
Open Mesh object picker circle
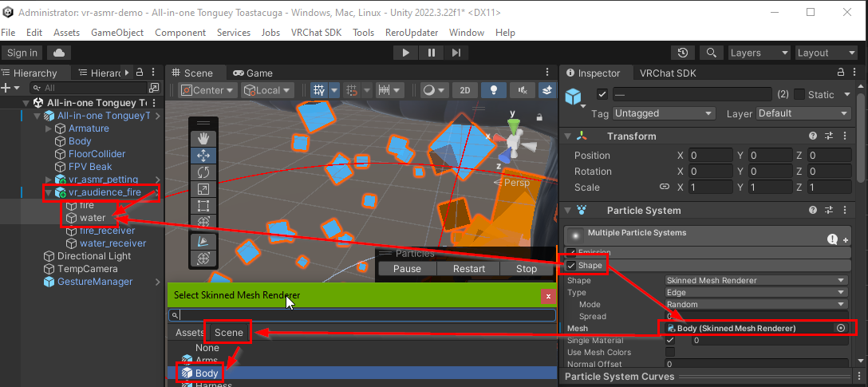[841, 328]
